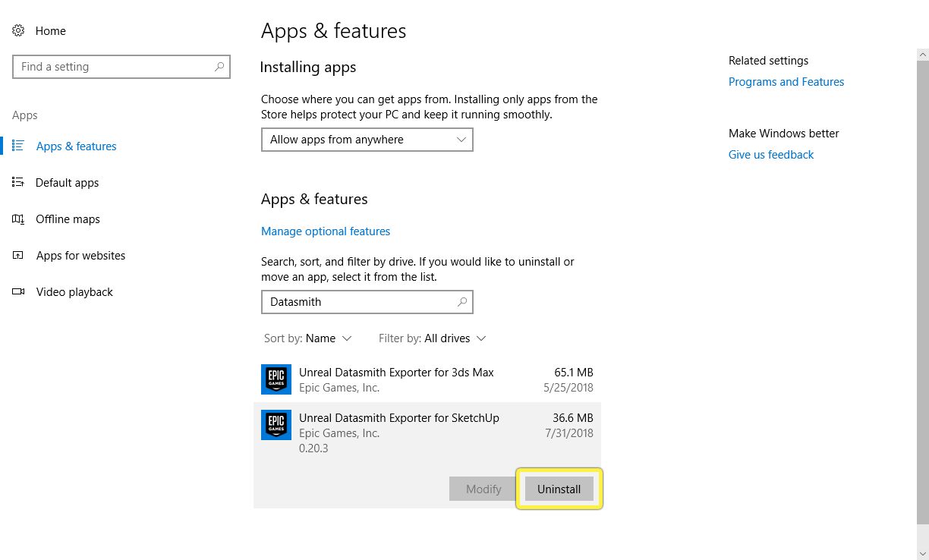Click the Apps & features list icon

click(18, 146)
